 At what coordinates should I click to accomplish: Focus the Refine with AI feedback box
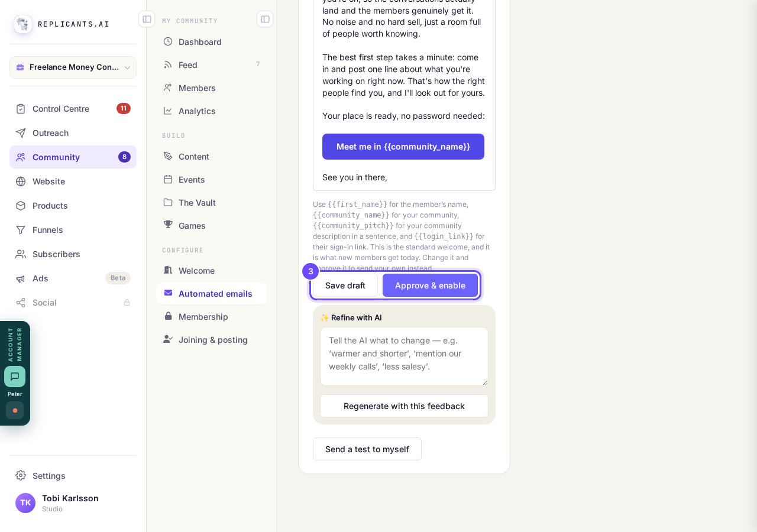[x=404, y=356]
